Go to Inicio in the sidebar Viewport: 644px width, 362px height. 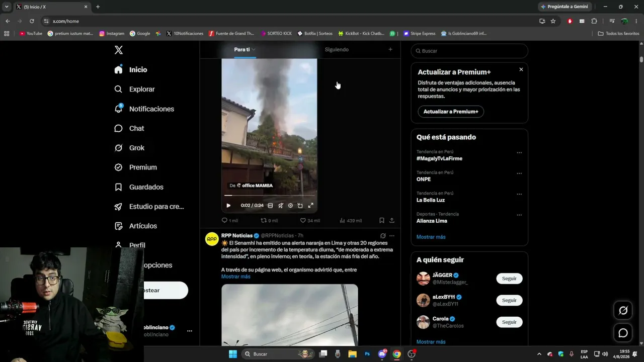point(131,70)
